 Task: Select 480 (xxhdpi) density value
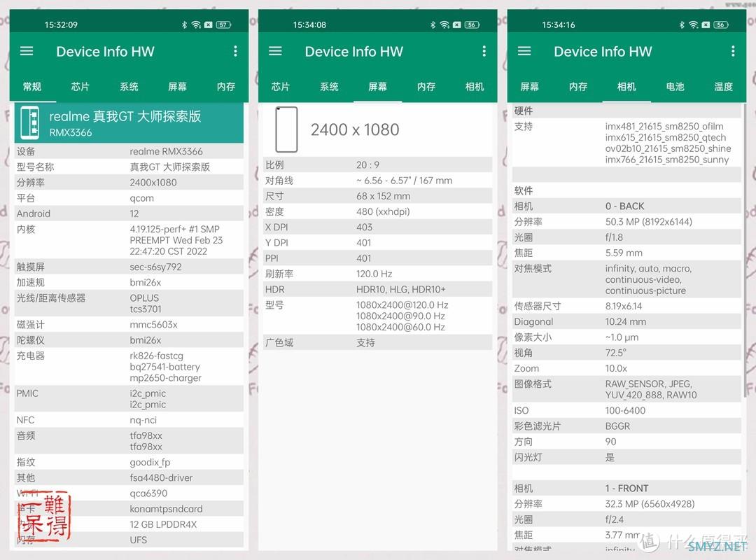pos(383,211)
